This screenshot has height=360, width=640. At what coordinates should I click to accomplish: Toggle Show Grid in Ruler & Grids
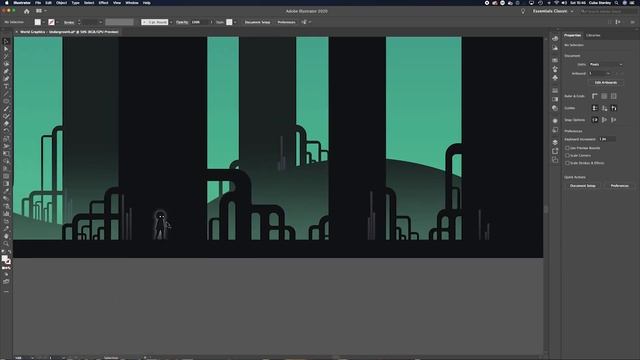[604, 96]
